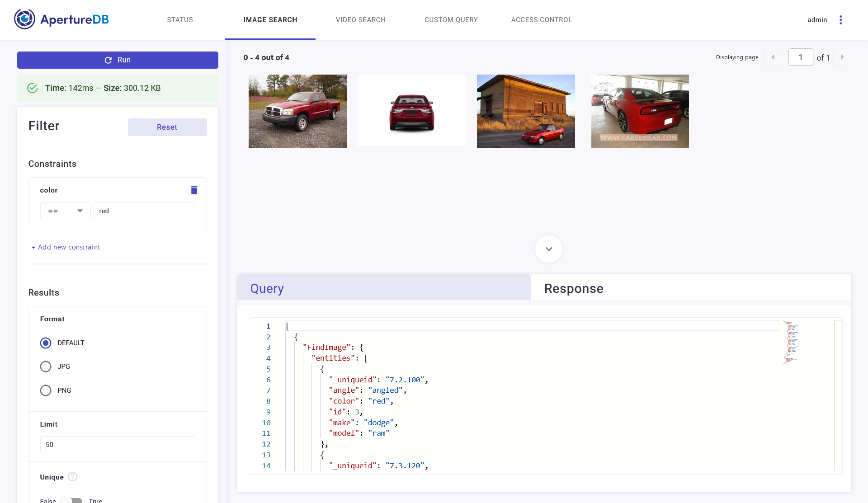Switch to the VIDEO SEARCH tab
The width and height of the screenshot is (868, 503).
[x=361, y=20]
